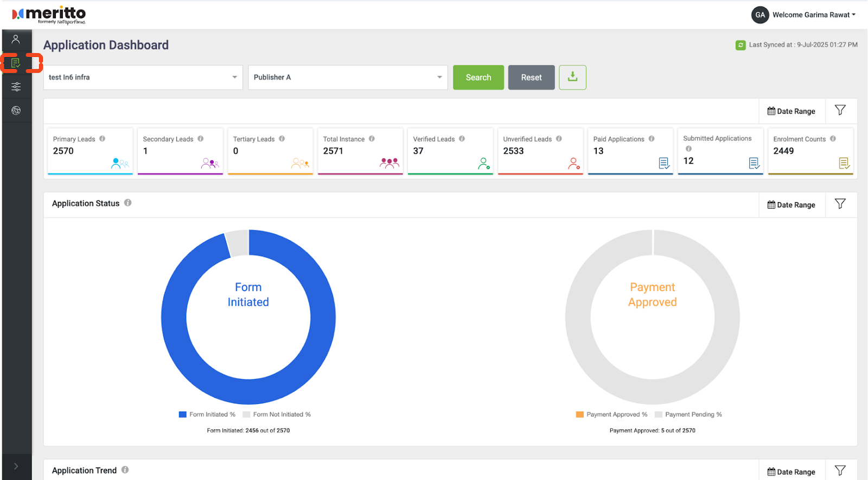Viewport: 868px width, 480px height.
Task: Expand the sidebar with bottom chevron
Action: (x=16, y=466)
